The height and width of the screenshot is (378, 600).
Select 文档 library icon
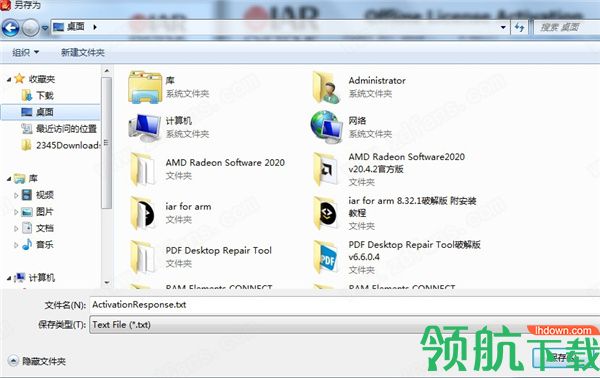(x=27, y=228)
